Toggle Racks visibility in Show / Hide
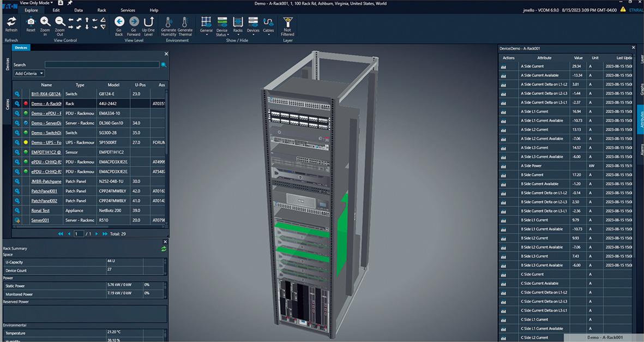644x342 pixels. [x=238, y=25]
